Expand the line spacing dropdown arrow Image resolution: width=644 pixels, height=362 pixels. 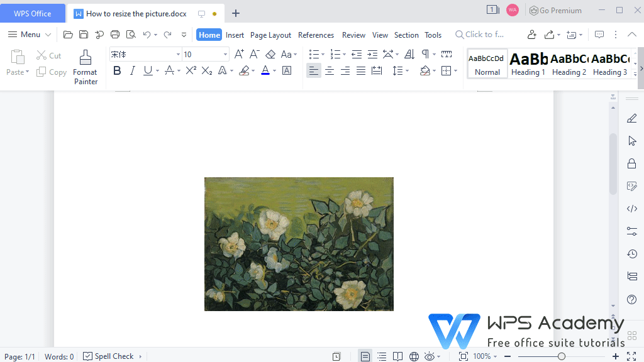(x=407, y=71)
